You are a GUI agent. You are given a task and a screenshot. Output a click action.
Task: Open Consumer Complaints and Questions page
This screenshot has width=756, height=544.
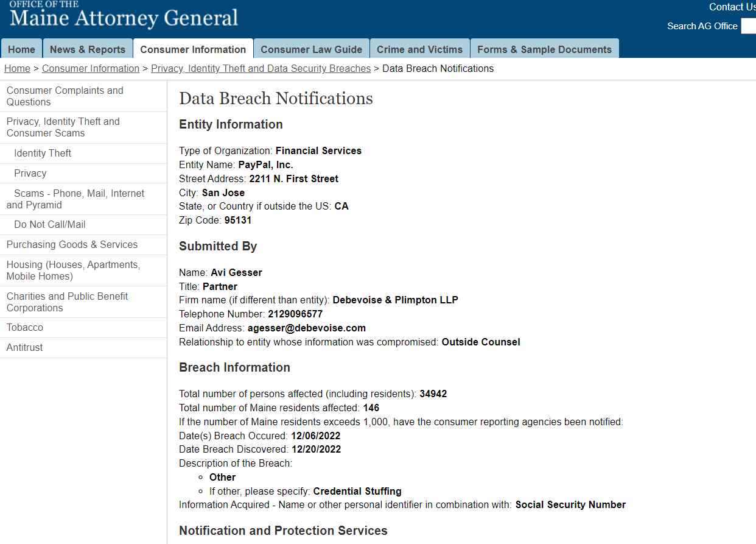tap(65, 96)
